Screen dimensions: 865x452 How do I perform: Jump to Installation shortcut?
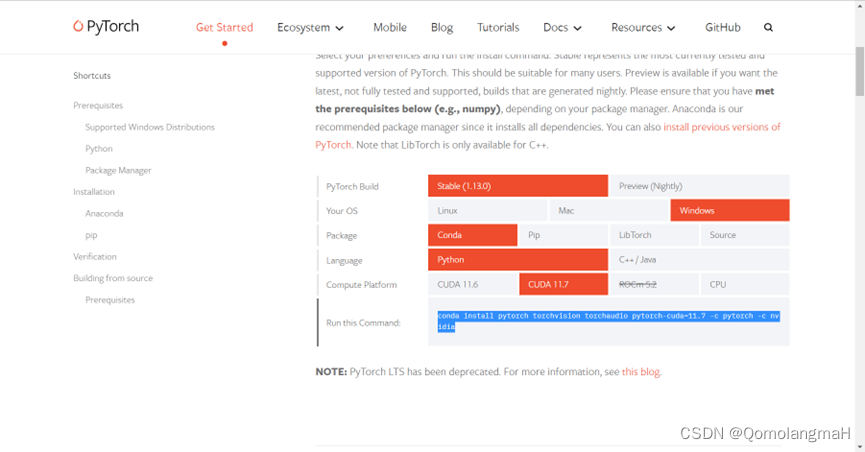[94, 192]
